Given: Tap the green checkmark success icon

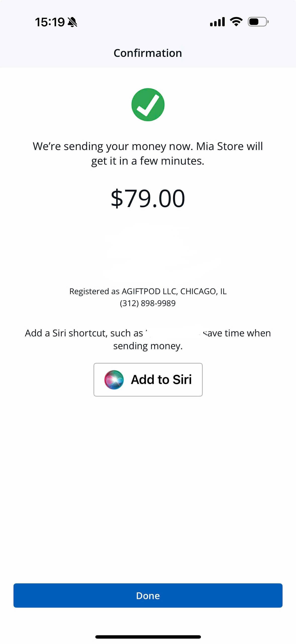Looking at the screenshot, I should pyautogui.click(x=148, y=105).
